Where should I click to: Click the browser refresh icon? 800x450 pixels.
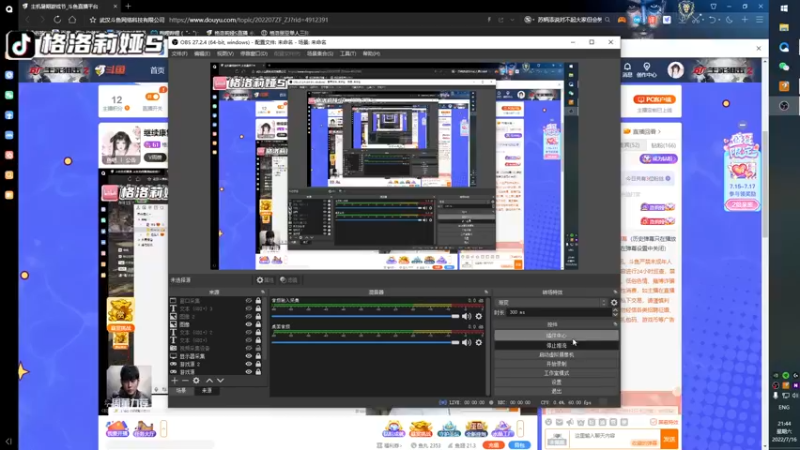click(57, 20)
